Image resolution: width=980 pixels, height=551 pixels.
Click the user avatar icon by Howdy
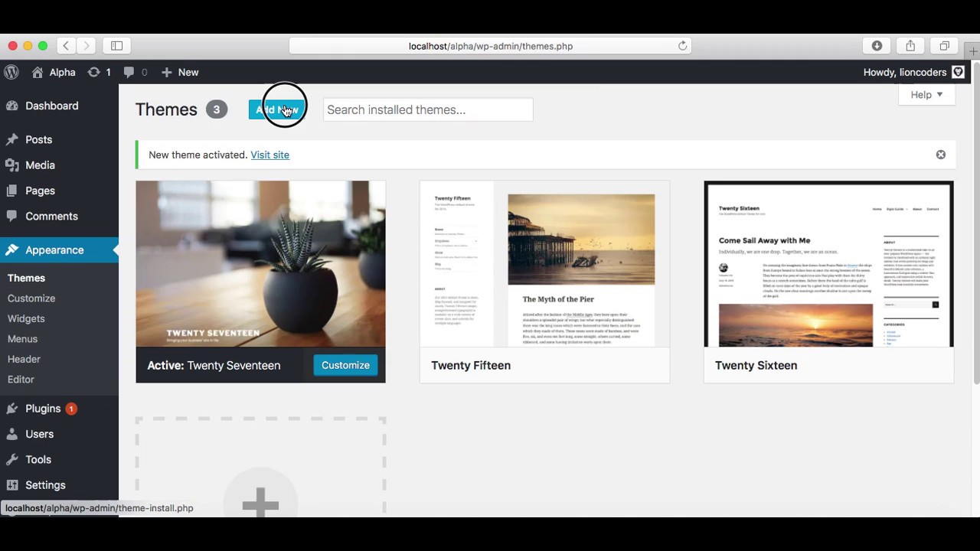pos(959,72)
